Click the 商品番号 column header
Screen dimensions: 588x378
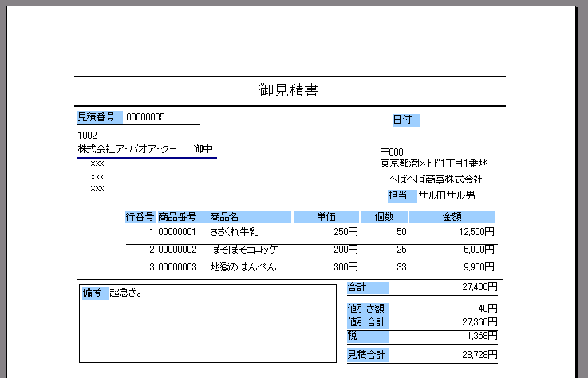(x=177, y=217)
